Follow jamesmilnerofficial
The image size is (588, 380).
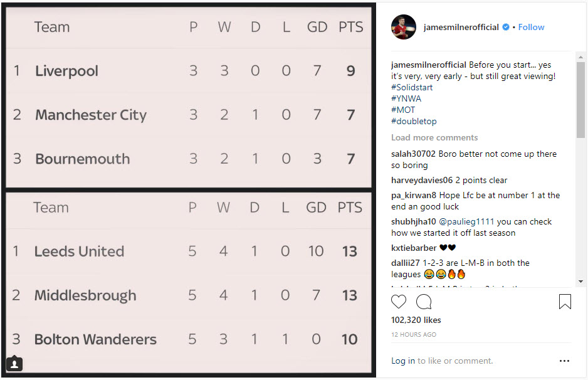pyautogui.click(x=531, y=27)
